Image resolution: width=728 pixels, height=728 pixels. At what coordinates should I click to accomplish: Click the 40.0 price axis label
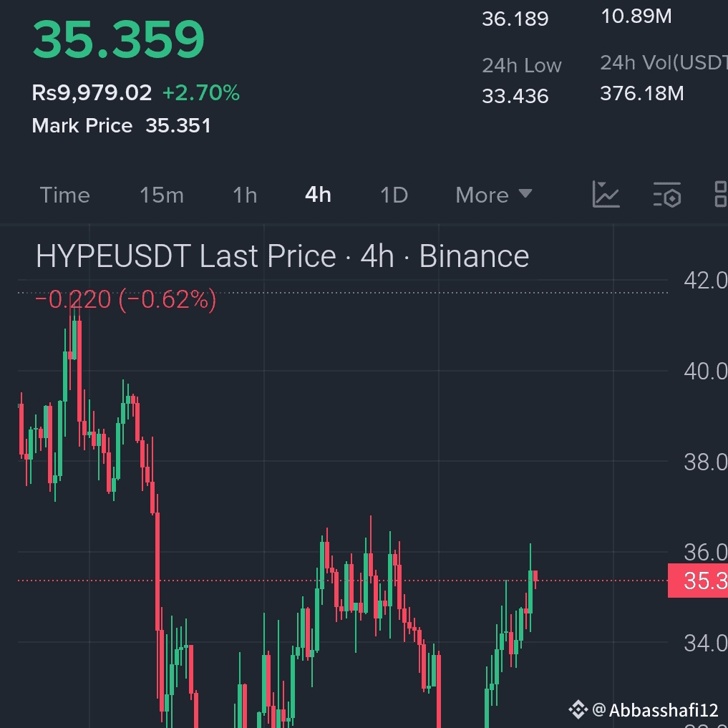706,372
